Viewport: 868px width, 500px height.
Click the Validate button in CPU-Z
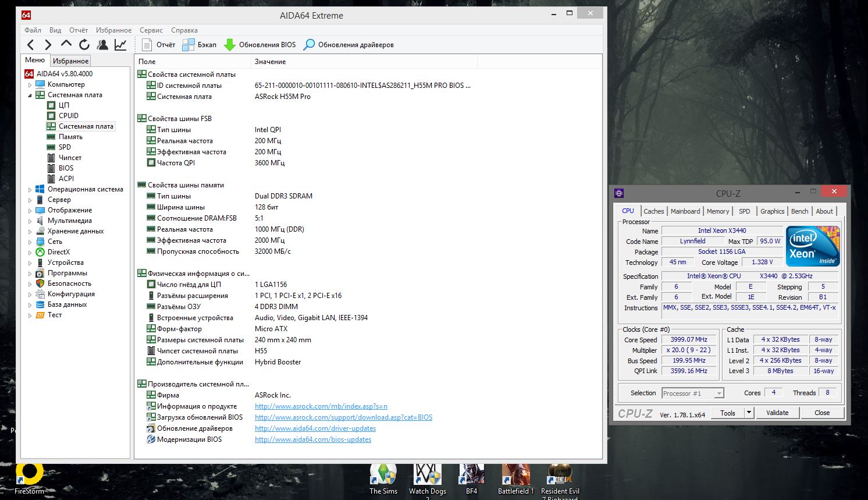click(777, 413)
